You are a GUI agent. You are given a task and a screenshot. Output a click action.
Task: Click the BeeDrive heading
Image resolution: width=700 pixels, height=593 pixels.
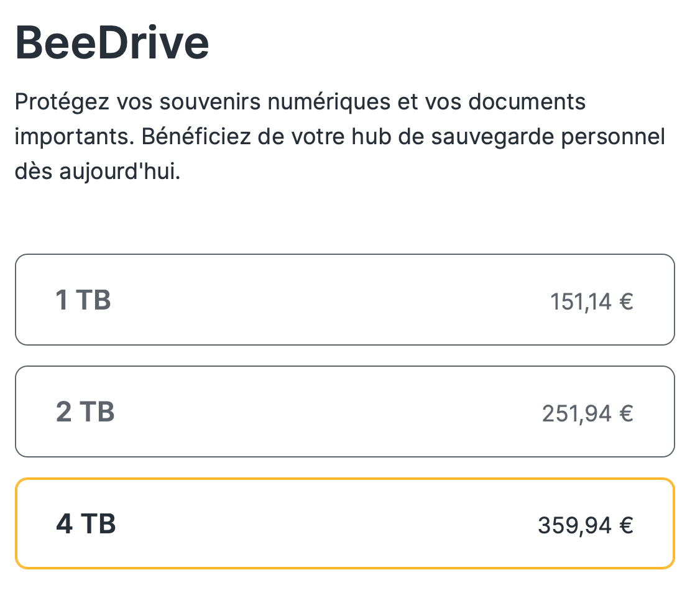click(112, 44)
